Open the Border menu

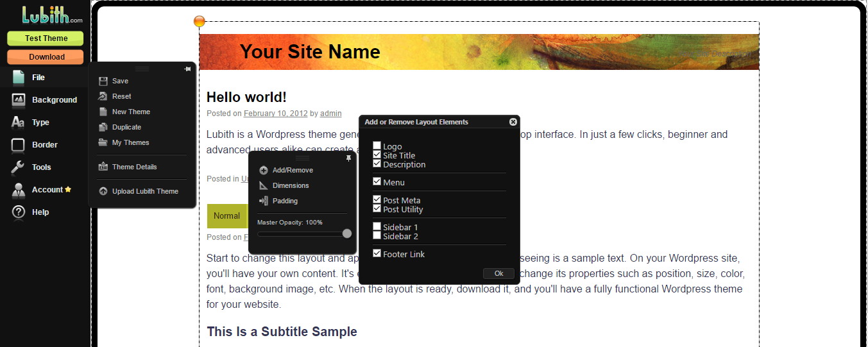pyautogui.click(x=45, y=145)
